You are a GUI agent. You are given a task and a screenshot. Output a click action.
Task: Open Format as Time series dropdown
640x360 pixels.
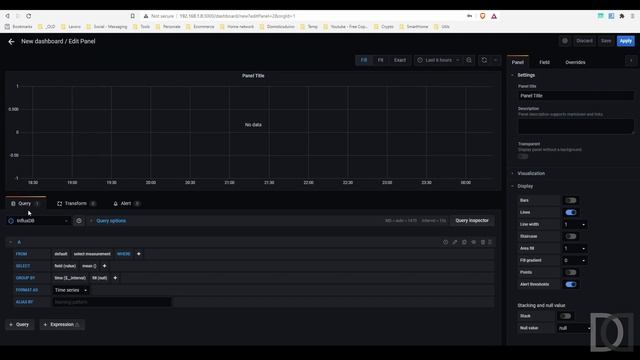pyautogui.click(x=71, y=290)
